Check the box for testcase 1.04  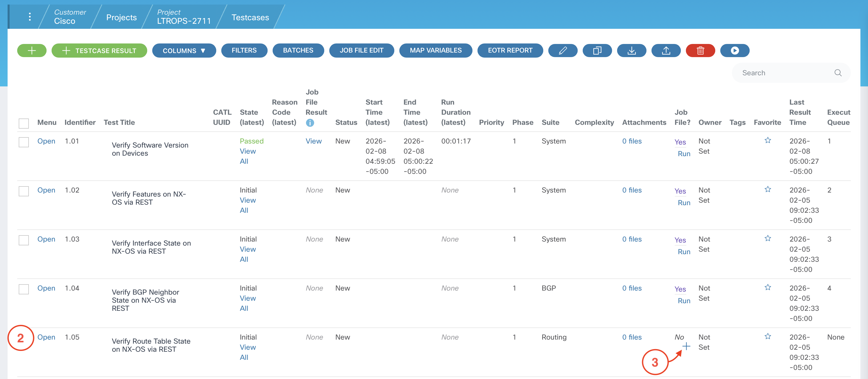click(24, 289)
